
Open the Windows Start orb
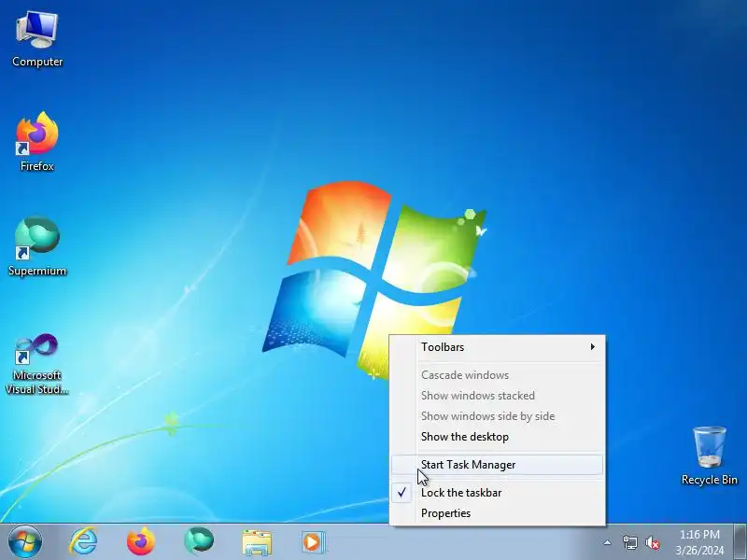[25, 542]
